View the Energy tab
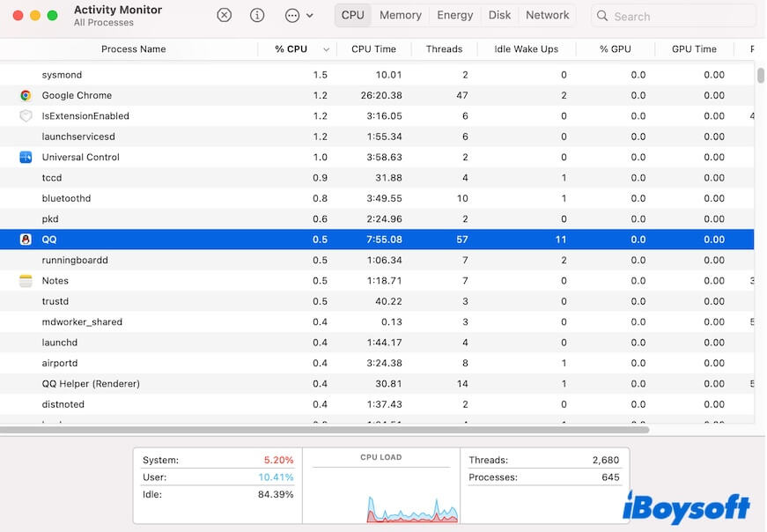The width and height of the screenshot is (767, 532). [x=454, y=14]
